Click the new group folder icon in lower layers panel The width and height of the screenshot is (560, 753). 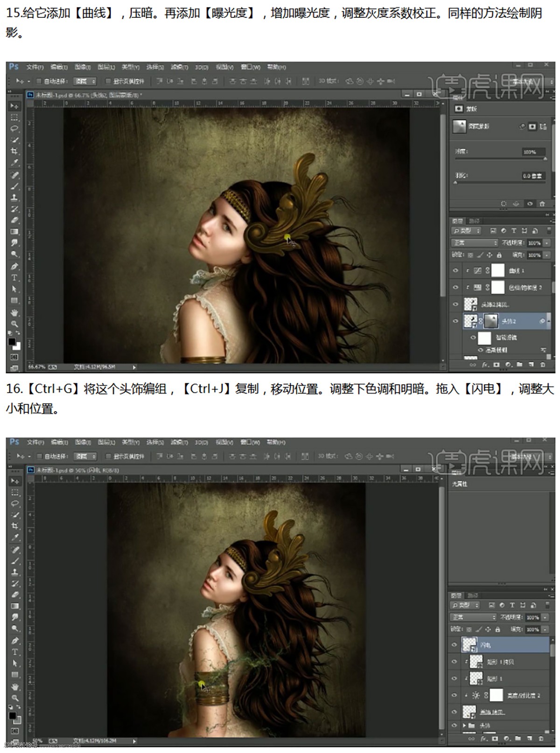pyautogui.click(x=518, y=739)
